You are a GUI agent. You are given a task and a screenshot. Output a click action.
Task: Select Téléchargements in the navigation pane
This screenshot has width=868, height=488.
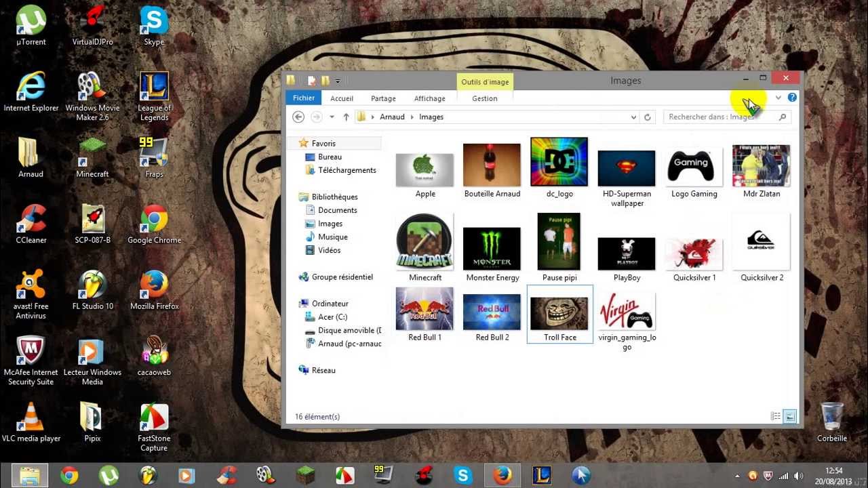(347, 170)
